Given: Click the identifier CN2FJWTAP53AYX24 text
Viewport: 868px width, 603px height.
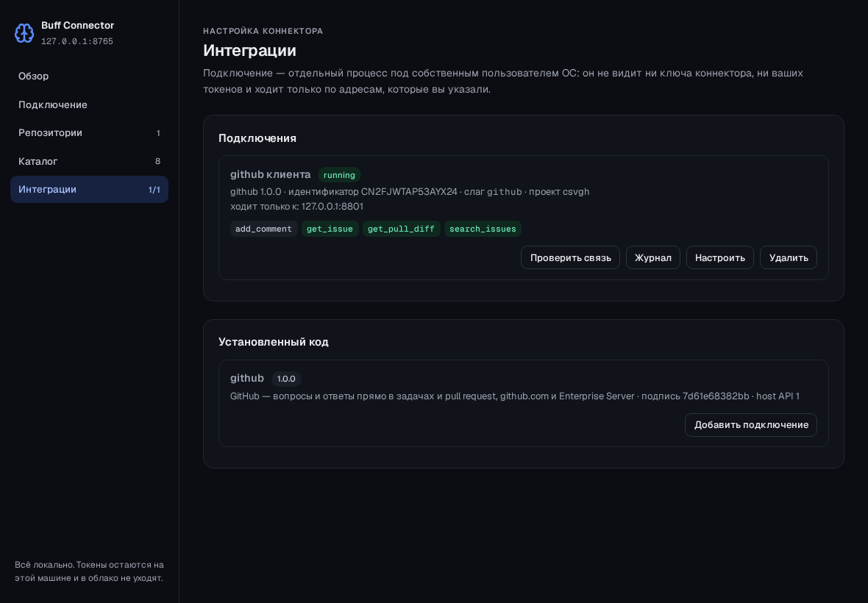Looking at the screenshot, I should (x=409, y=191).
